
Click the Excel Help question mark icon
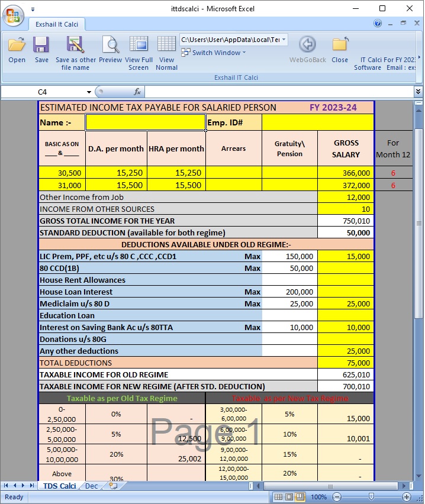click(378, 24)
